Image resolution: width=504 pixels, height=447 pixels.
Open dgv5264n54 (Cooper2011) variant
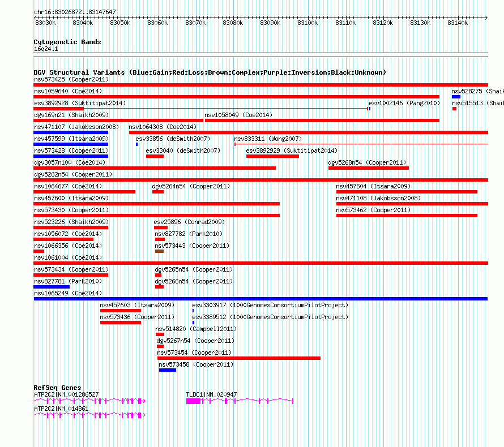click(191, 186)
